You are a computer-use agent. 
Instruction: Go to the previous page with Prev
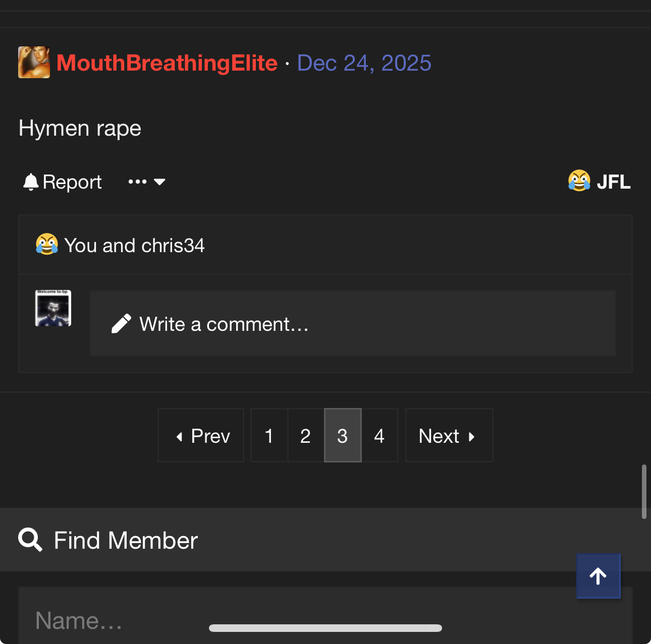[x=201, y=435]
